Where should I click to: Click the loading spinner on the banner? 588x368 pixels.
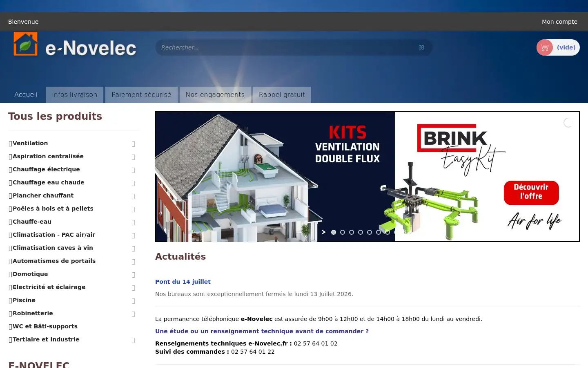568,122
